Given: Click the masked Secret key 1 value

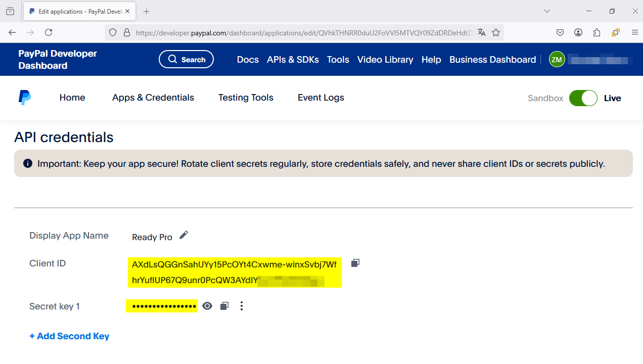Looking at the screenshot, I should click(x=162, y=306).
